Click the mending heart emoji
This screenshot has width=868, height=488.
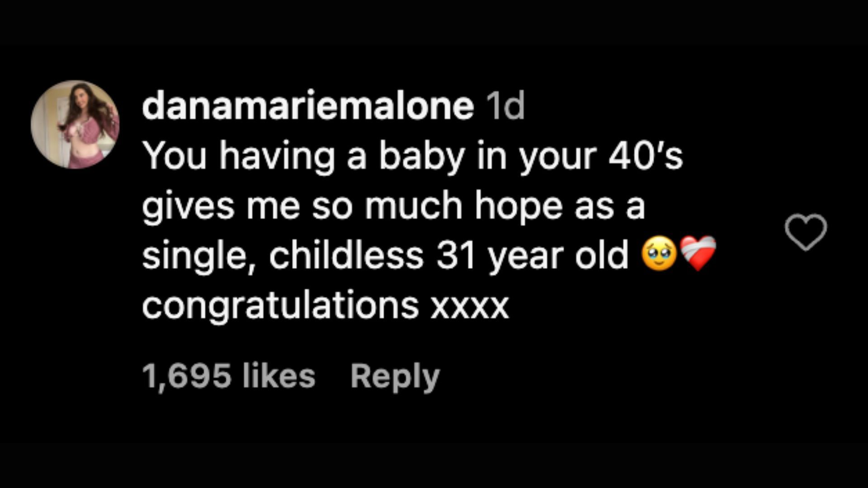click(x=698, y=253)
